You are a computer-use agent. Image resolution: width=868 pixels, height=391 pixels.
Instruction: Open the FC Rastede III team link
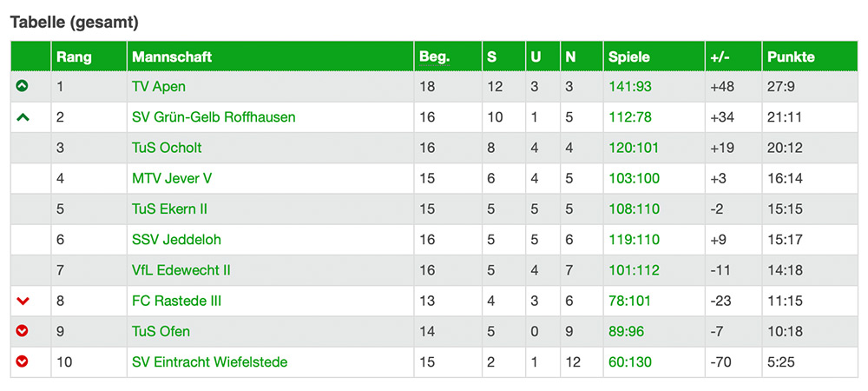click(x=177, y=301)
